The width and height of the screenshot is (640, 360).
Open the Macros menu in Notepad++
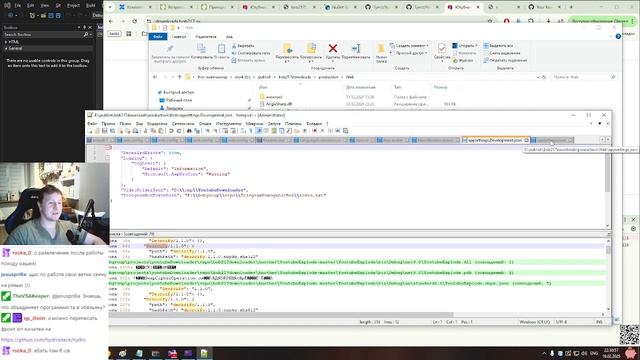pyautogui.click(x=254, y=123)
